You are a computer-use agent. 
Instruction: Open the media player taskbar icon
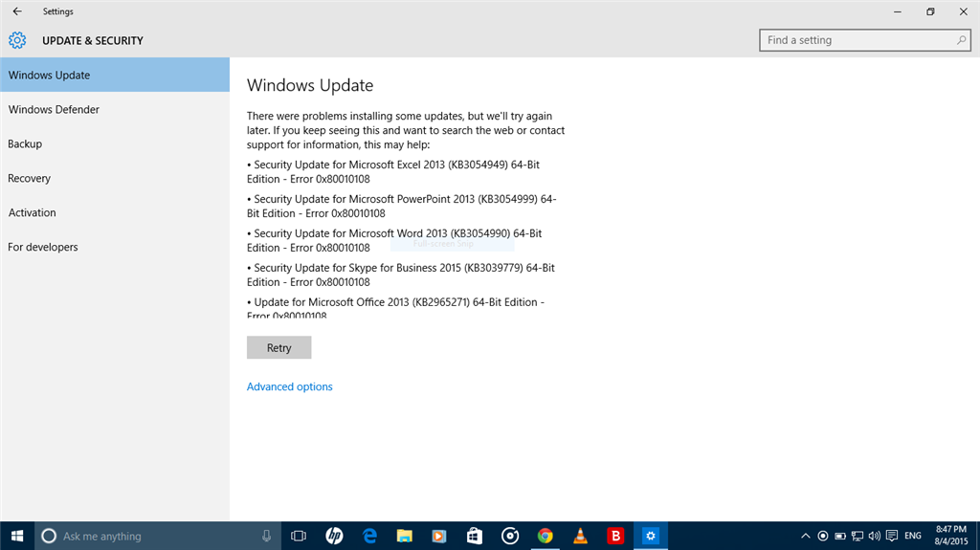click(x=439, y=537)
